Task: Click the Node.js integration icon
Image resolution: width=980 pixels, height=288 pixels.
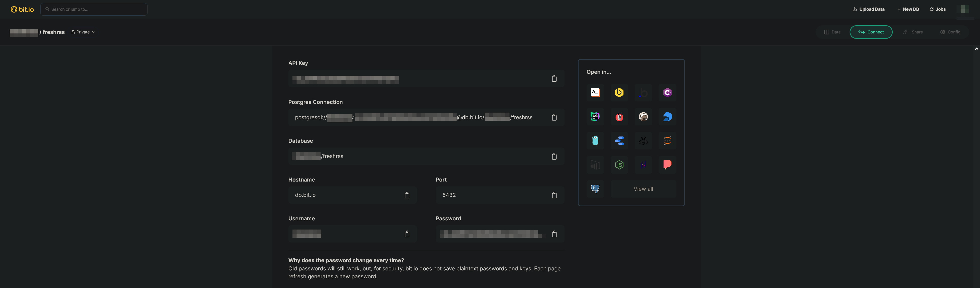Action: pyautogui.click(x=619, y=165)
